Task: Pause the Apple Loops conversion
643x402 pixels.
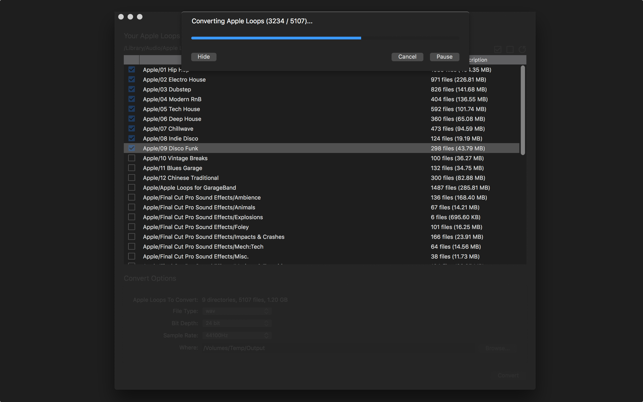Action: coord(445,57)
